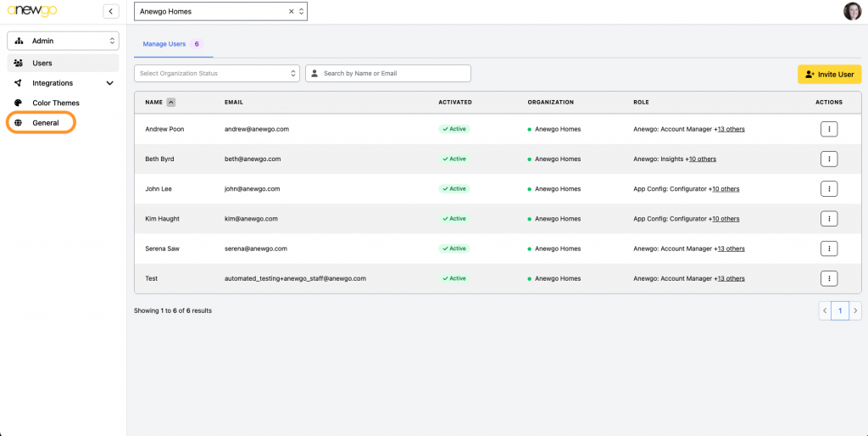Screen dimensions: 868x436
Task: Click the name Kim Haught
Action: (x=162, y=219)
